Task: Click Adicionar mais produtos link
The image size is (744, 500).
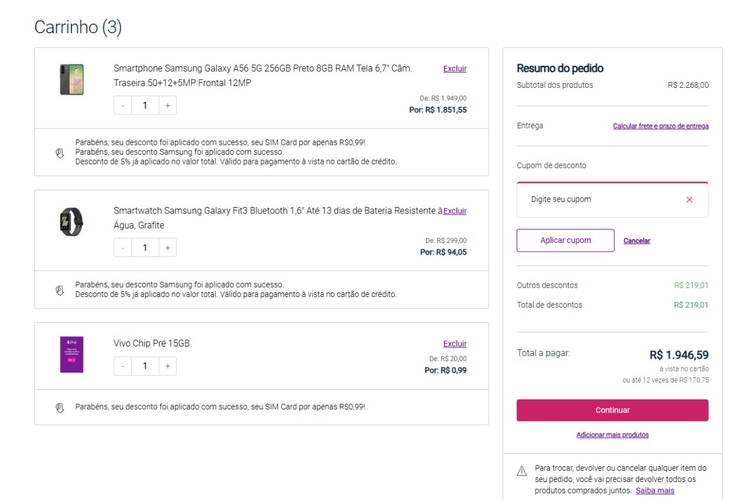Action: [x=612, y=435]
